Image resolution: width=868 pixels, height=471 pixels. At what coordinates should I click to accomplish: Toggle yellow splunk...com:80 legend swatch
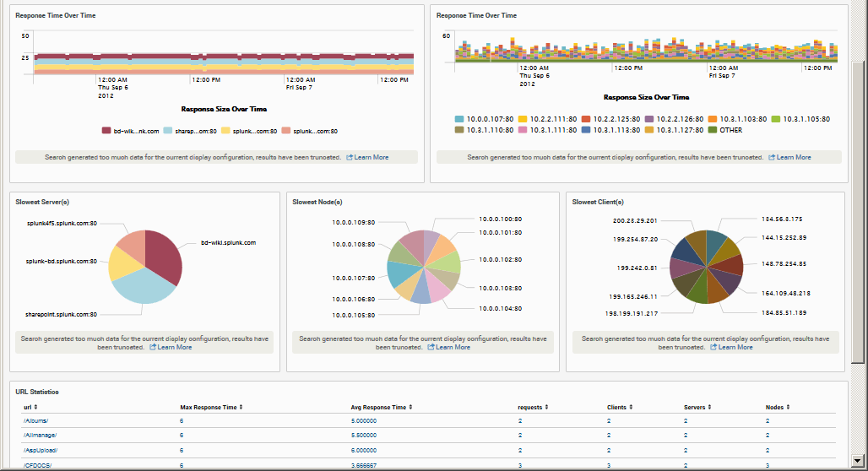point(225,131)
